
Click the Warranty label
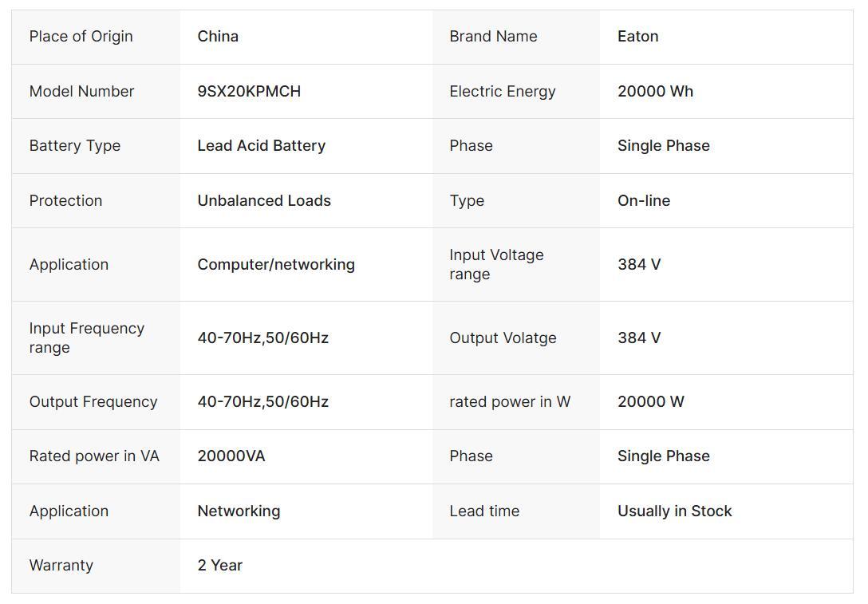click(61, 565)
